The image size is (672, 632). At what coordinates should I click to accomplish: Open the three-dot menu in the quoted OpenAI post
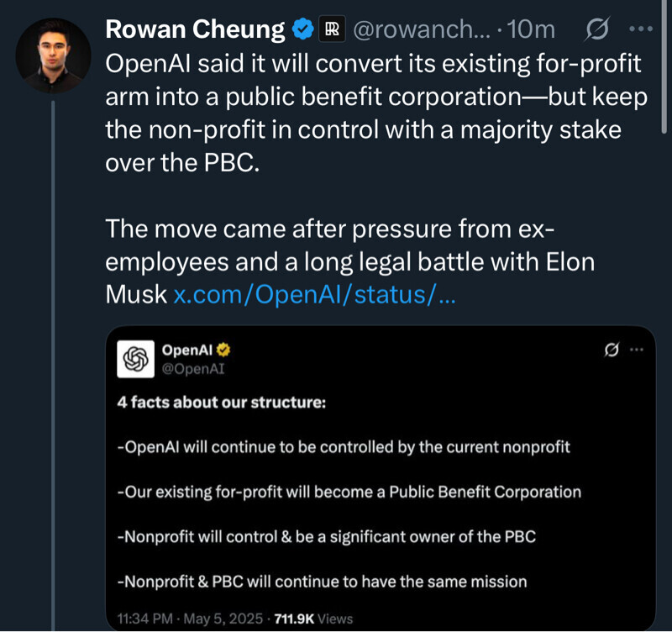click(x=637, y=350)
